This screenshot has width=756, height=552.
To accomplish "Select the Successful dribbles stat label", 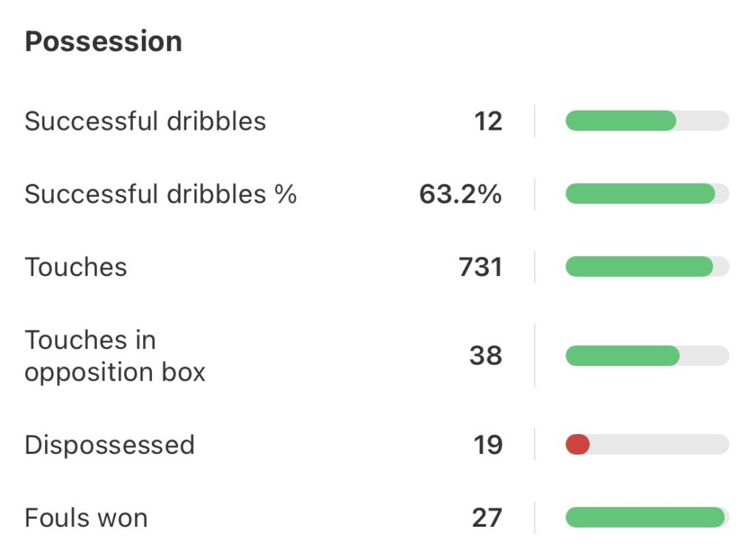I will (x=145, y=121).
